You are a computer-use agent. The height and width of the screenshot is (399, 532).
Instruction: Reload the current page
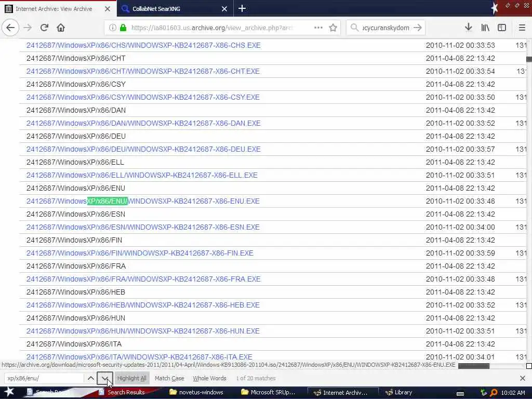coord(44,28)
